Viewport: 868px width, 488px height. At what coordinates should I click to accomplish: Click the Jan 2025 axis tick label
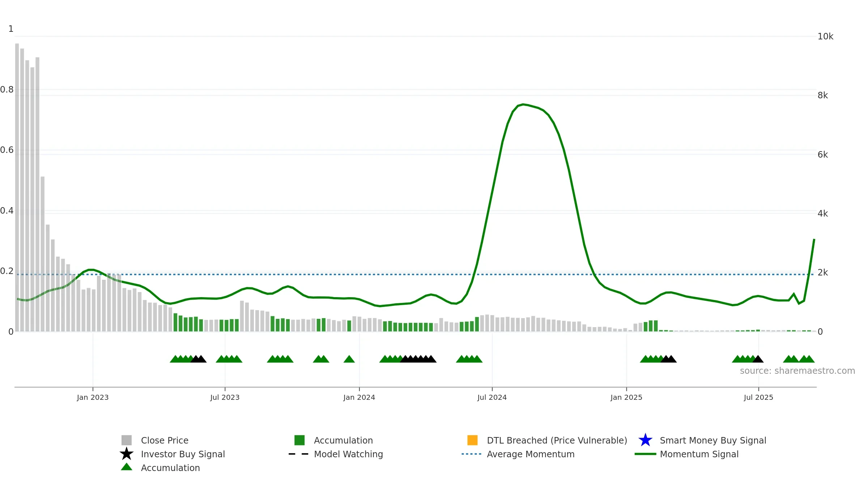pyautogui.click(x=626, y=398)
